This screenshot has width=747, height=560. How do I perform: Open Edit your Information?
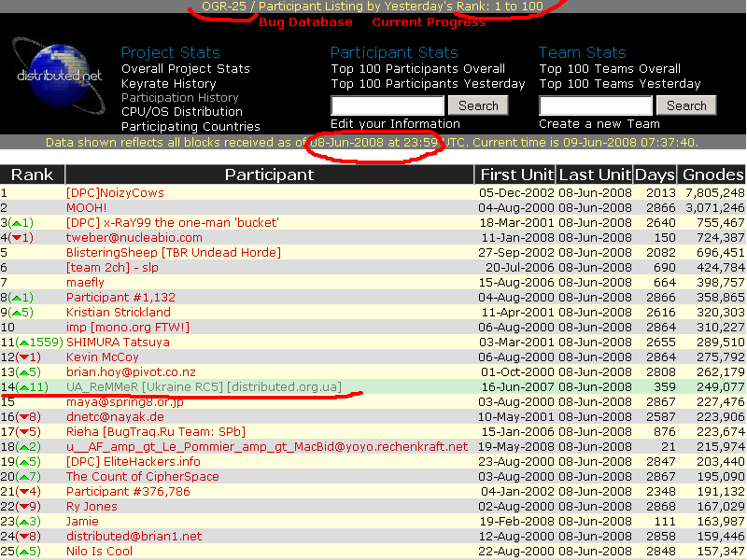(x=395, y=124)
